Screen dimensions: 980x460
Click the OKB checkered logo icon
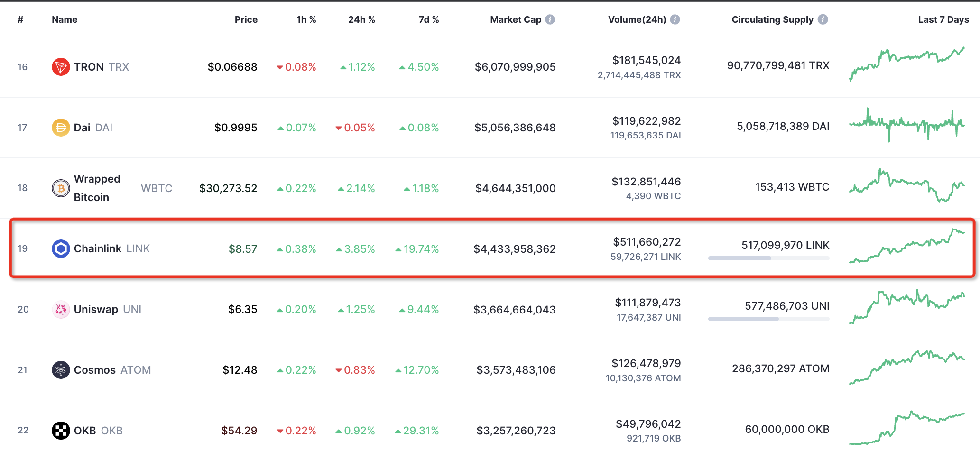(61, 431)
